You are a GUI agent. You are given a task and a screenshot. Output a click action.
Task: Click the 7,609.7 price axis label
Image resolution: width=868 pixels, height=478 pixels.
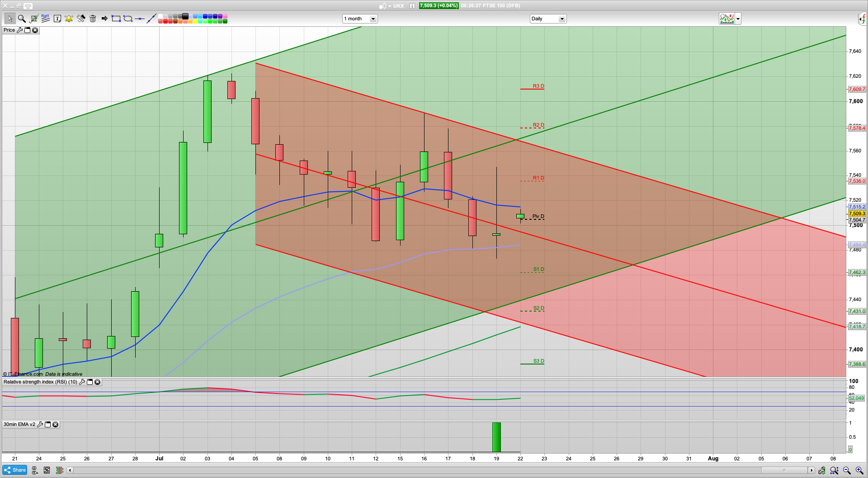click(x=857, y=89)
